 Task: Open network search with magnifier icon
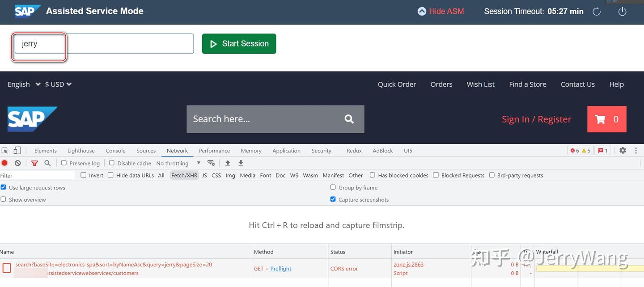click(x=47, y=163)
